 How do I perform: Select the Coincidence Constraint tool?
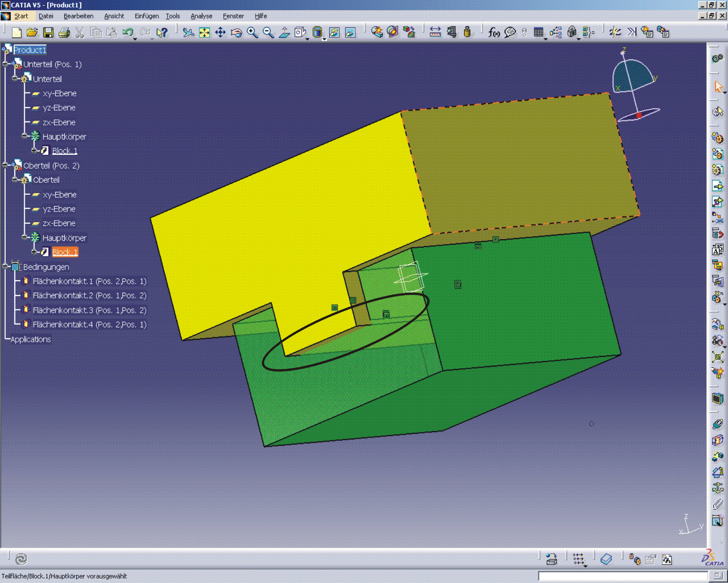pos(718,424)
